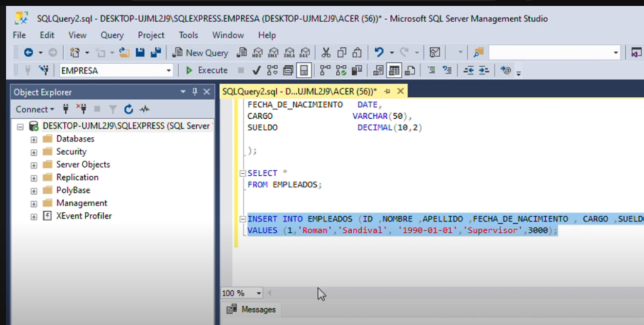Select the Replication tree folder

[77, 177]
